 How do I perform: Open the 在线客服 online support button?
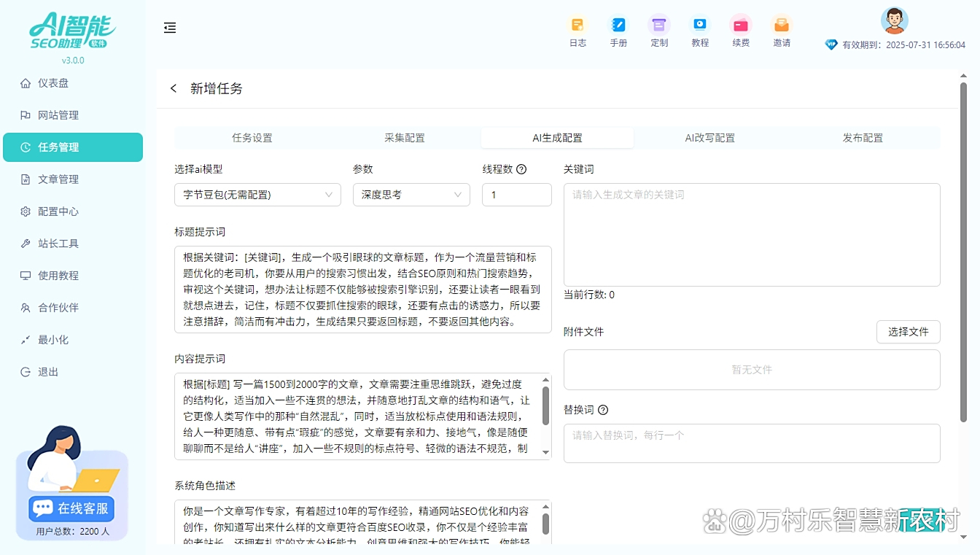click(x=71, y=508)
